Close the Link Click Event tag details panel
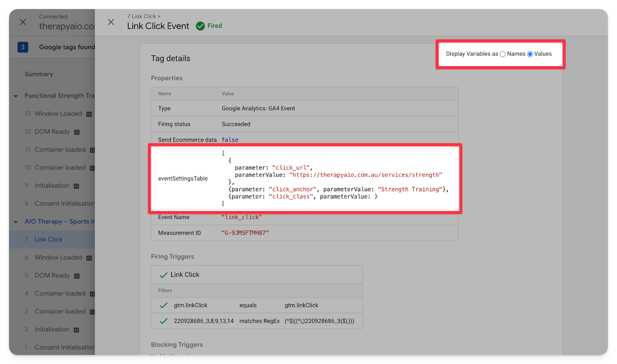This screenshot has height=364, width=617. click(x=111, y=22)
